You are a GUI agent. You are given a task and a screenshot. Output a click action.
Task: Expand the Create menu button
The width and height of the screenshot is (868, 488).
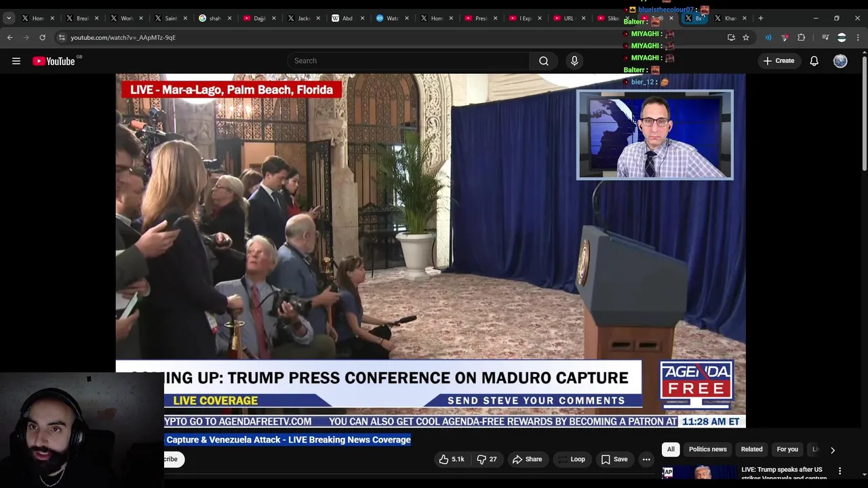778,61
